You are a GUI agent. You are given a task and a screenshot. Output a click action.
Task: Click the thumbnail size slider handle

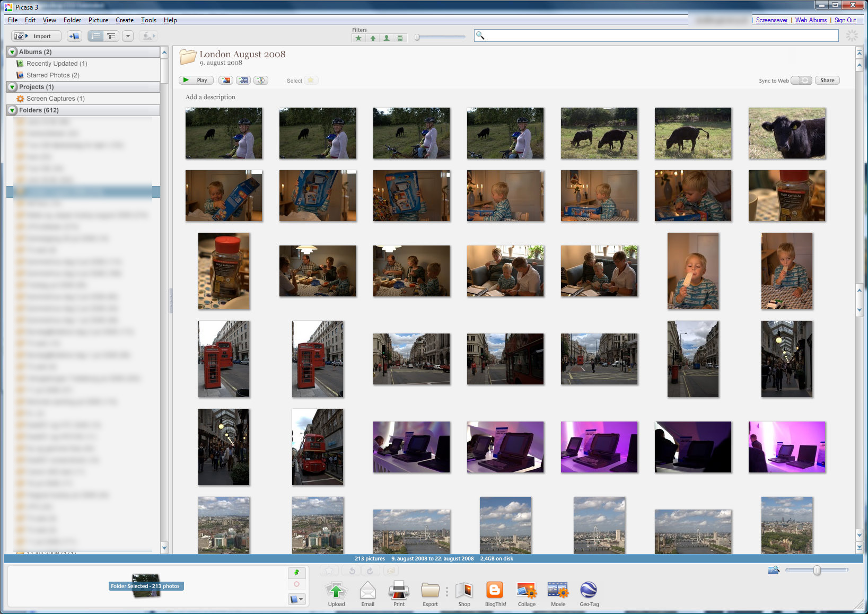coord(817,570)
